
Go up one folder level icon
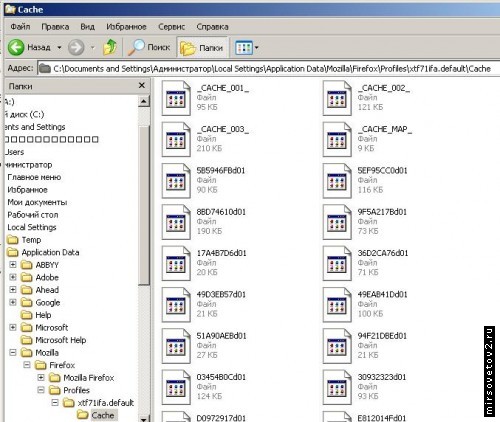pyautogui.click(x=110, y=47)
